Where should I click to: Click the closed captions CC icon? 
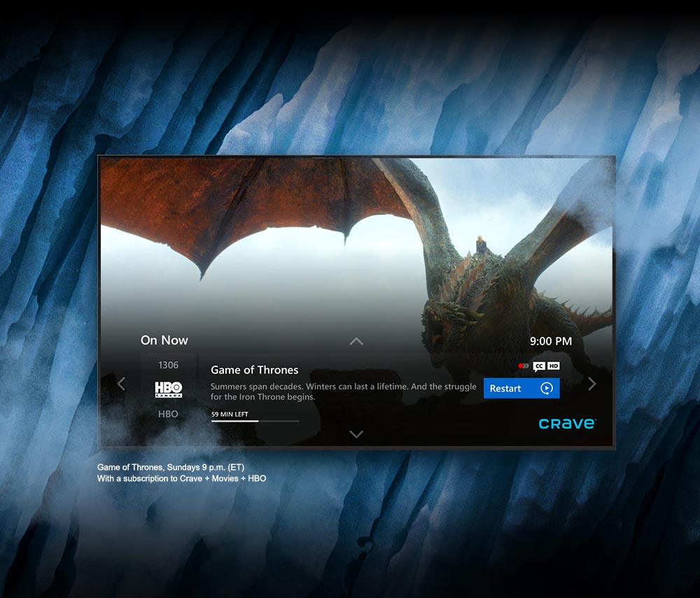pyautogui.click(x=538, y=366)
